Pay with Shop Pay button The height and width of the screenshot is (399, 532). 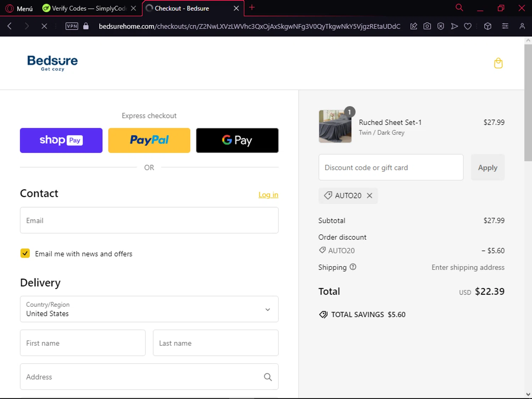(x=61, y=140)
